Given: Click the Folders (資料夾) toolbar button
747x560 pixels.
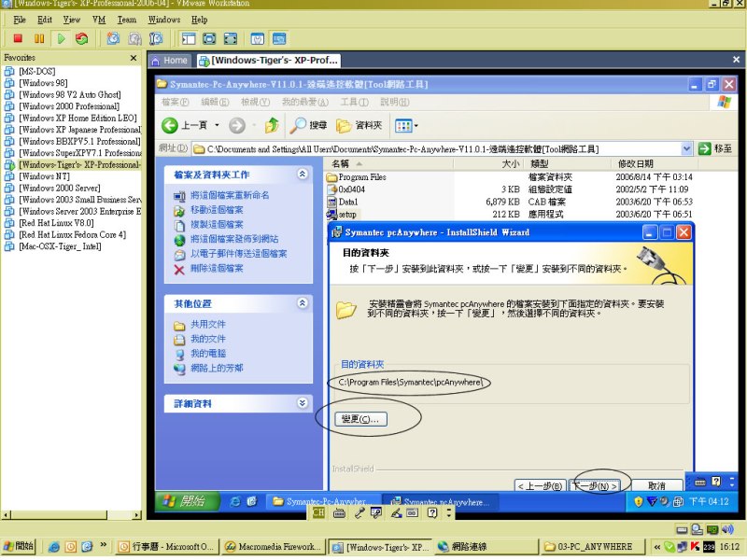Looking at the screenshot, I should pos(359,125).
